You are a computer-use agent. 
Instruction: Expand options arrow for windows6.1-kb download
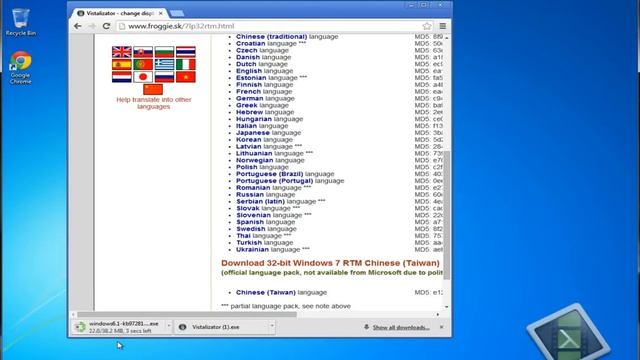coord(169,326)
